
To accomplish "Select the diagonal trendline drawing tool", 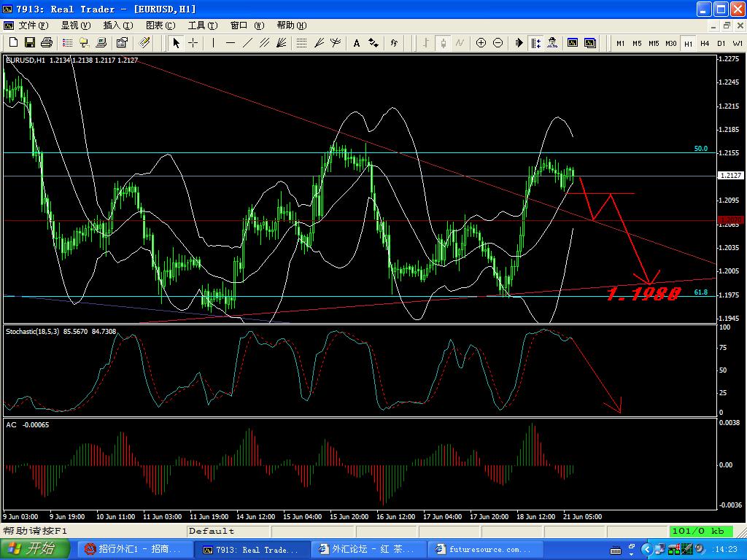I will point(247,43).
